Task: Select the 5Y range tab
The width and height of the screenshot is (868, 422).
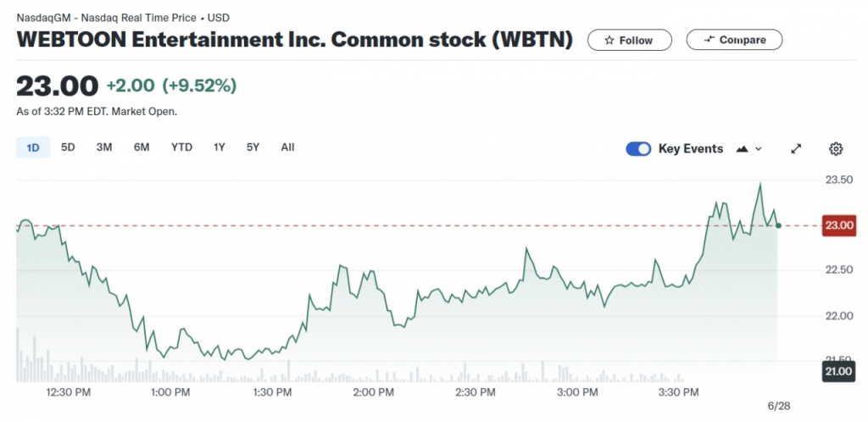Action: pos(253,147)
